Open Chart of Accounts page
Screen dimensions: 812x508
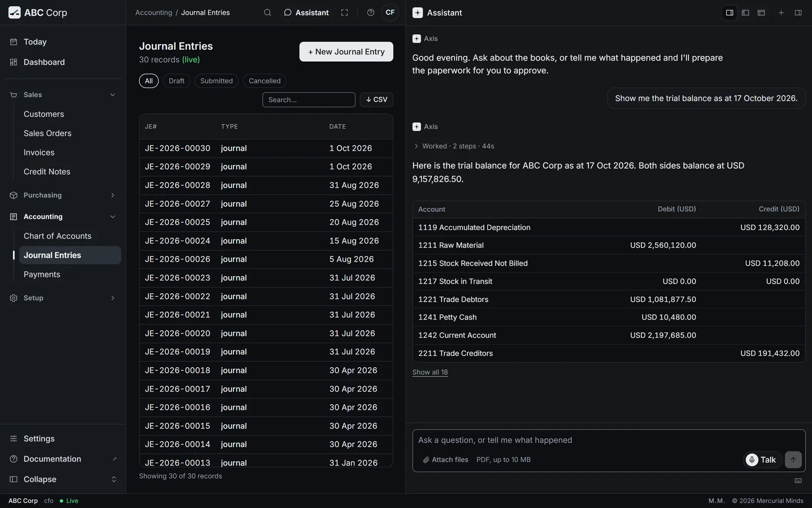70,236
